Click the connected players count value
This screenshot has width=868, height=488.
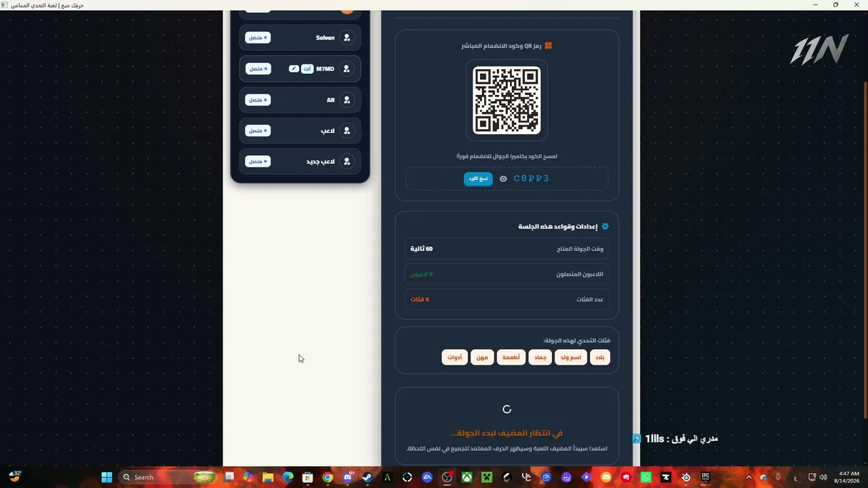[x=421, y=274]
